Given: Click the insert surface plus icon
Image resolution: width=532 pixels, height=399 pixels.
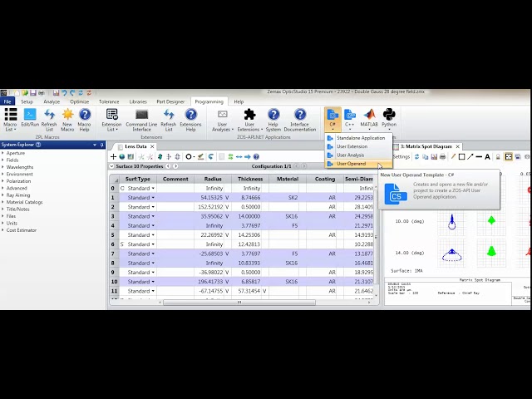Looking at the screenshot, I should (x=113, y=156).
